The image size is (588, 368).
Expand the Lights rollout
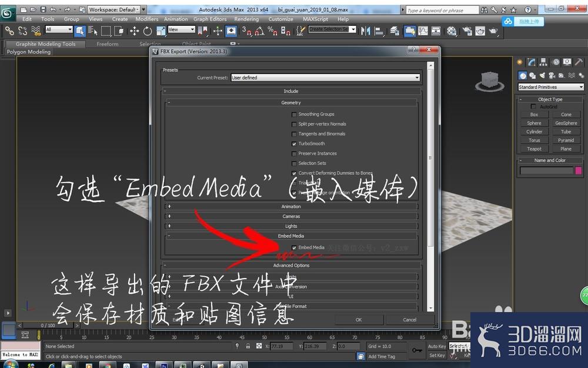pos(291,226)
